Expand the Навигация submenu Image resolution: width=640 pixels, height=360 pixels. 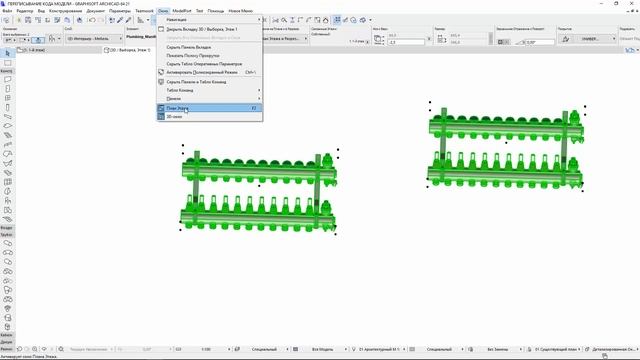click(209, 20)
